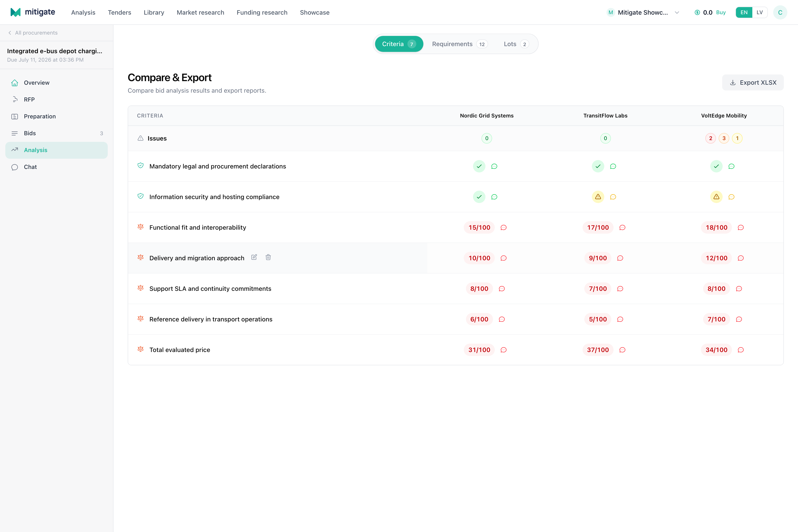Click the VoltEdge Mobility column header
Screen dimensions: 798x532
724,116
